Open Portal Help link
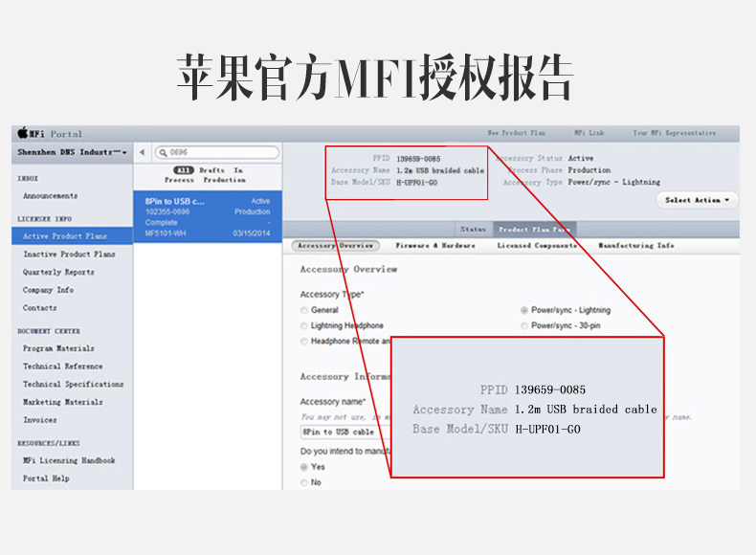The width and height of the screenshot is (756, 555). point(46,478)
